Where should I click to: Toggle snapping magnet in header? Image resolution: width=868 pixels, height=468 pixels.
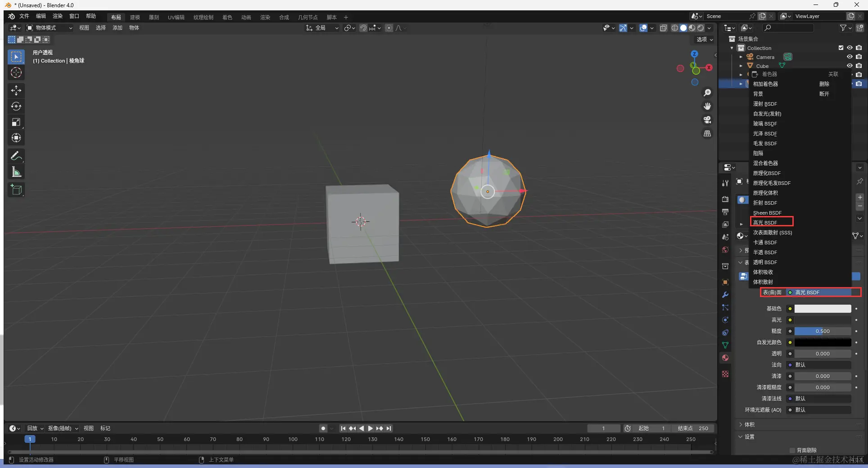[x=363, y=28]
